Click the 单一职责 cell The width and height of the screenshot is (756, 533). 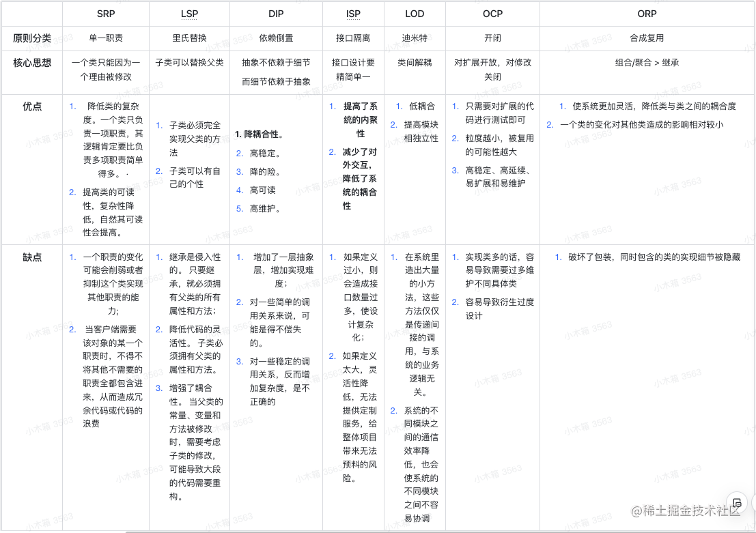coord(106,38)
